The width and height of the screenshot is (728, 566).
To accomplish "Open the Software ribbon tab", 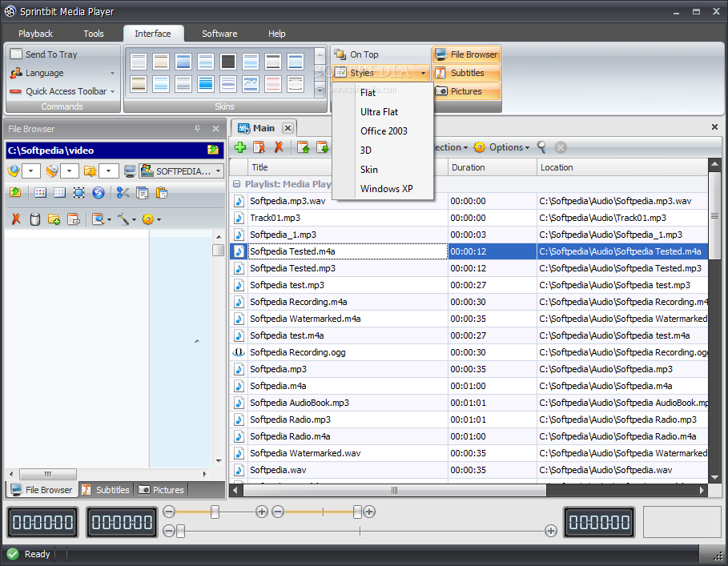I will (219, 34).
